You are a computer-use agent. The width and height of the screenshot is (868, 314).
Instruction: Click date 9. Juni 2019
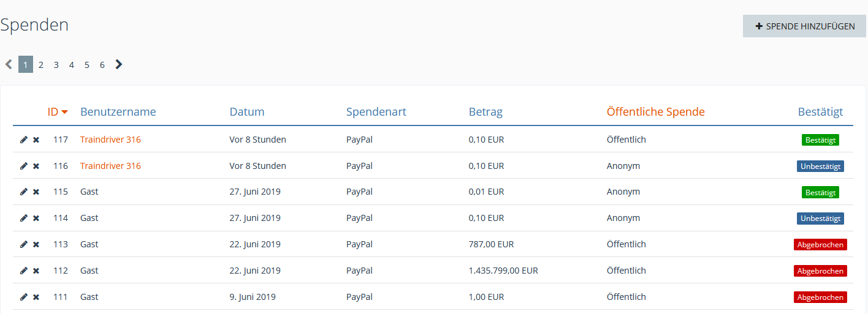coord(253,297)
